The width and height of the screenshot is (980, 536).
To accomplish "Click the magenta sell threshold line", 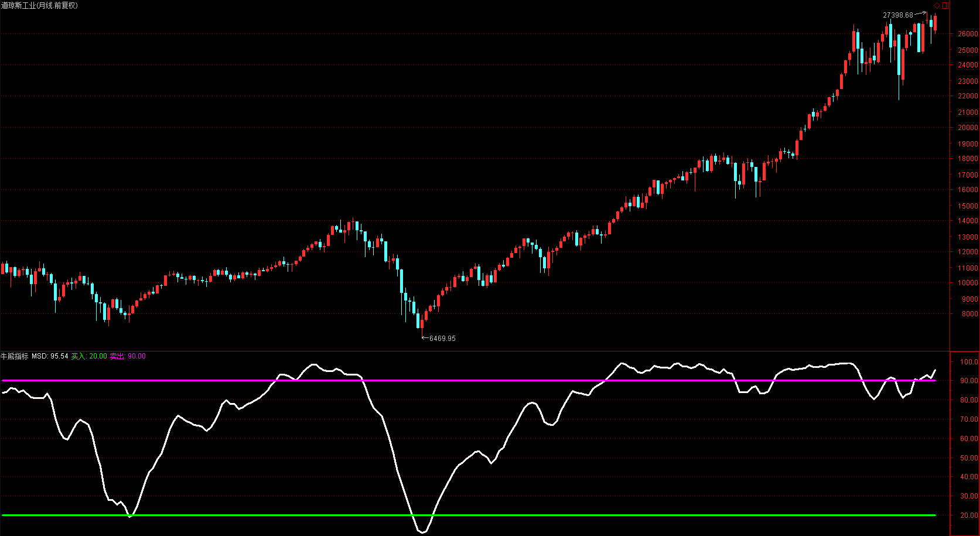I will coord(469,380).
